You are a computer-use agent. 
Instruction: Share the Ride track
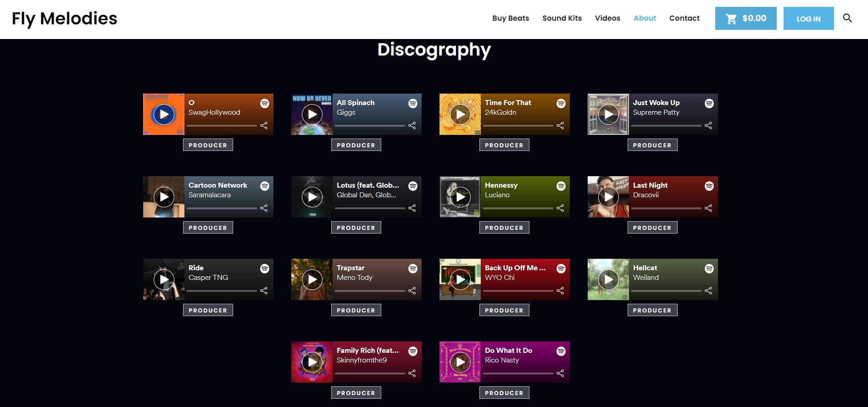tap(264, 290)
